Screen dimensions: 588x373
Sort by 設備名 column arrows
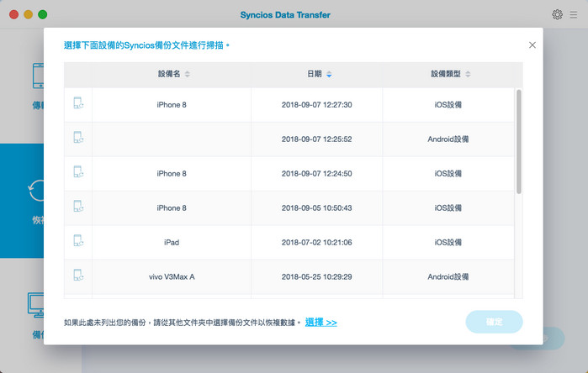[187, 74]
